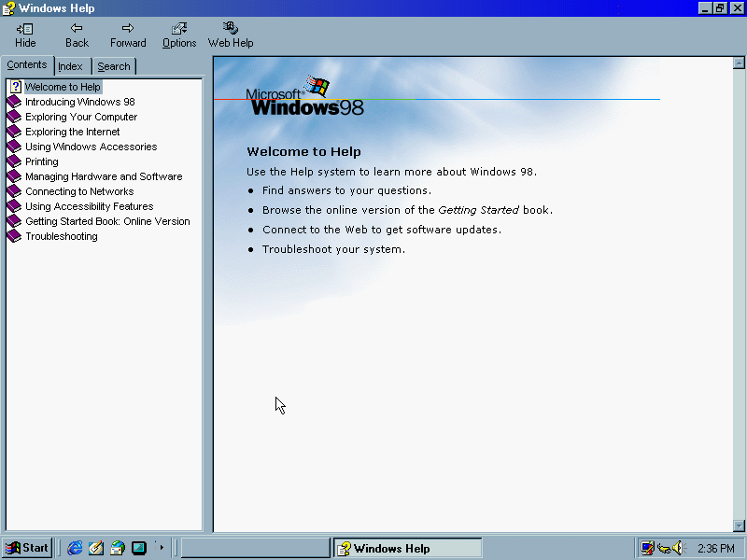Expand the Printing book topic
This screenshot has width=747, height=560.
pyautogui.click(x=41, y=161)
